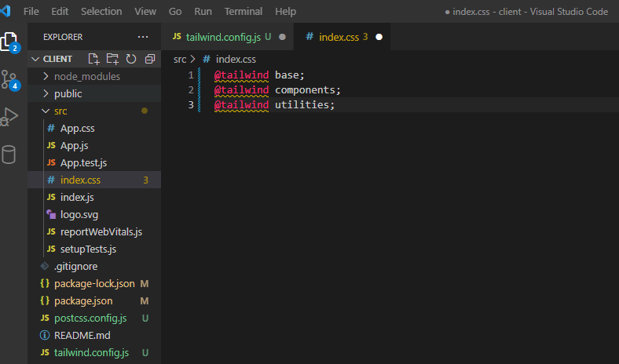Image resolution: width=619 pixels, height=364 pixels.
Task: Select the index.css editor tab
Action: (342, 37)
